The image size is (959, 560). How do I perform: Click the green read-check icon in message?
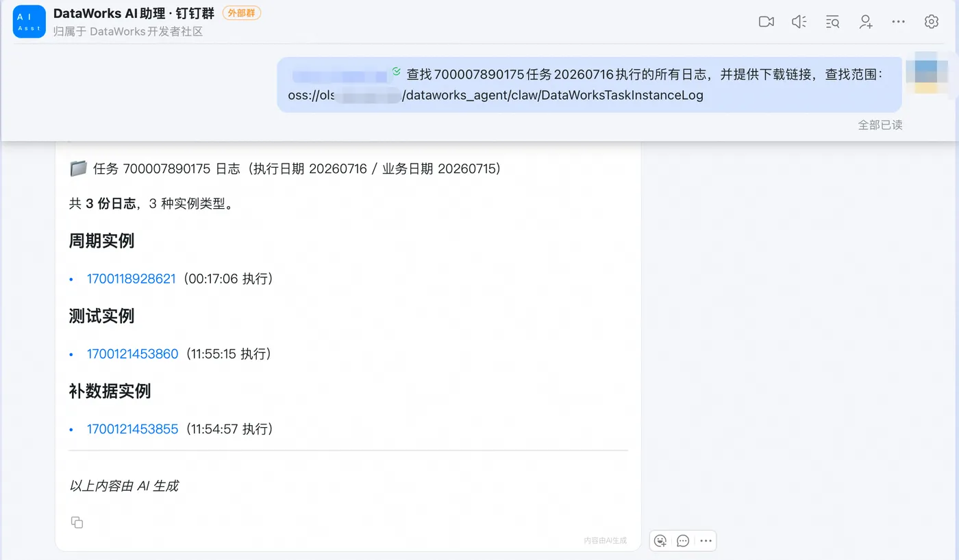(x=396, y=71)
